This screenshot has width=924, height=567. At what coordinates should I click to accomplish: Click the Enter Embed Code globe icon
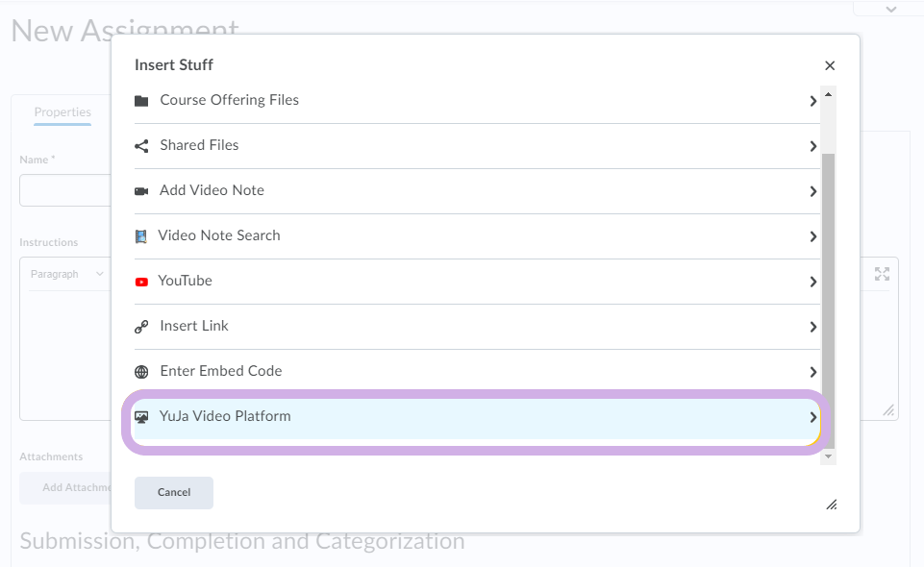(141, 372)
